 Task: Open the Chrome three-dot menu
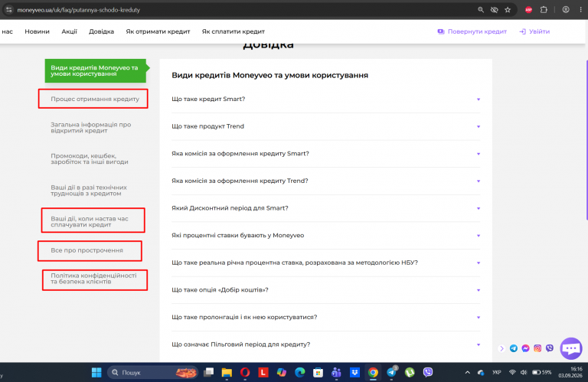coord(580,10)
